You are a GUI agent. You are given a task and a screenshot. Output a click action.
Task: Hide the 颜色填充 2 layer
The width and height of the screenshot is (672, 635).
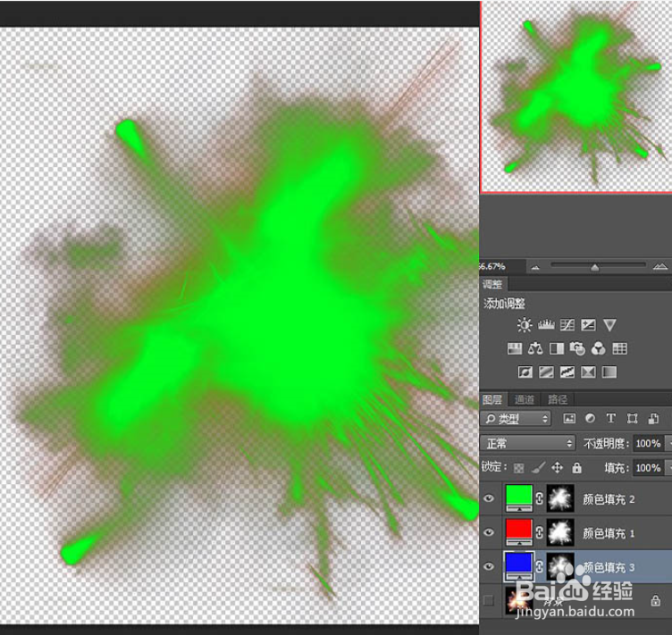point(489,498)
